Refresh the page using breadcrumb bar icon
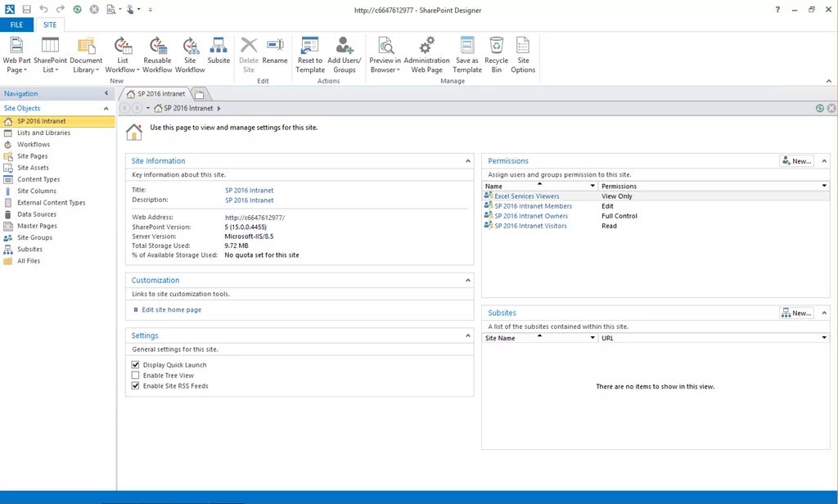Screen dimensions: 838x504 click(x=820, y=108)
